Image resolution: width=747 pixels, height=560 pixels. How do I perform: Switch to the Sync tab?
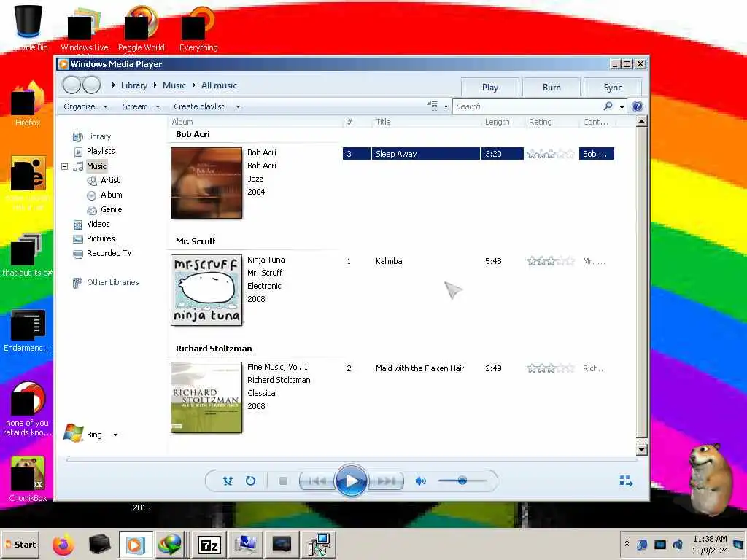point(613,87)
